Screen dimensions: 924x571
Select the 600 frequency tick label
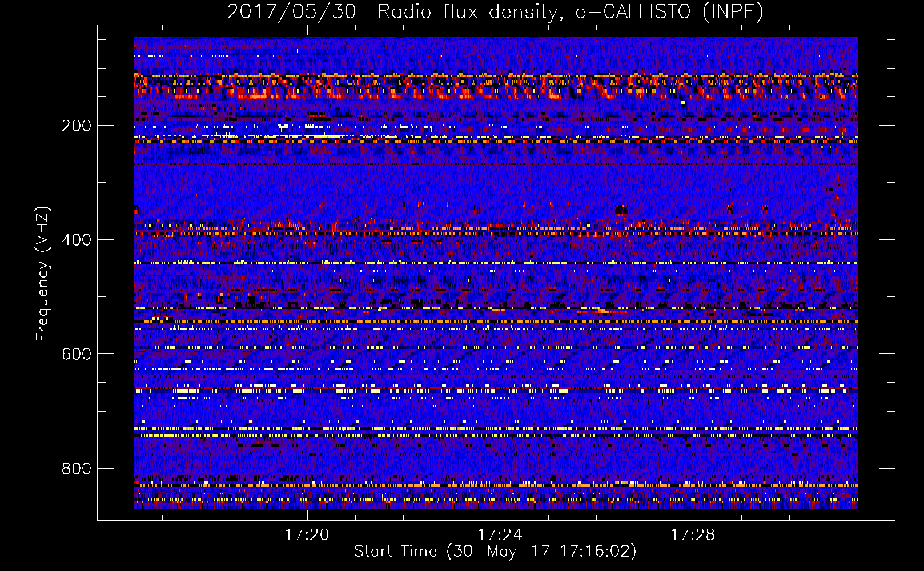[76, 354]
